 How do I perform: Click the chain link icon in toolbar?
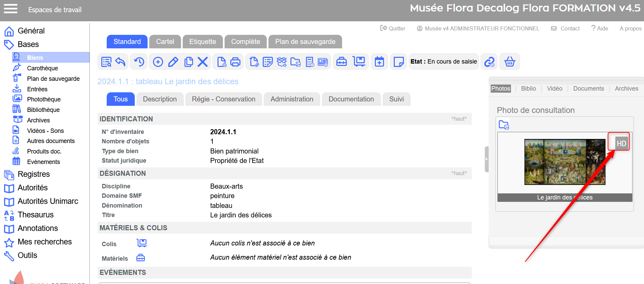point(489,62)
